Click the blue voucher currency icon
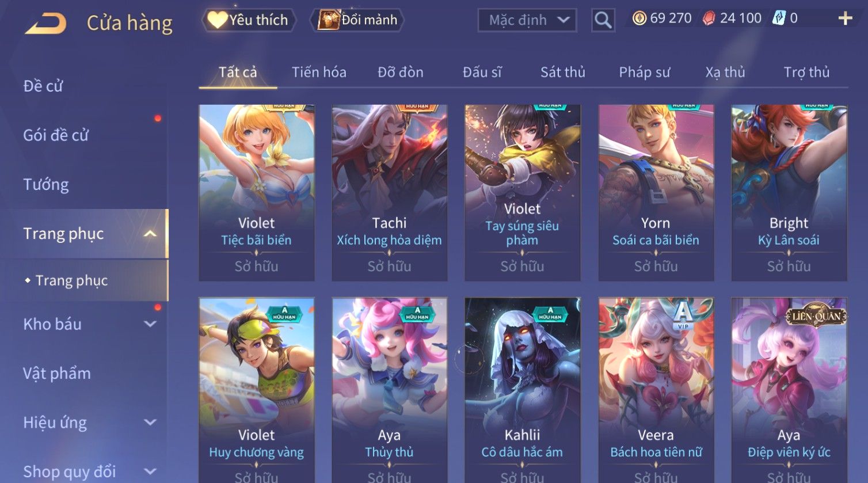868x483 pixels. click(779, 18)
